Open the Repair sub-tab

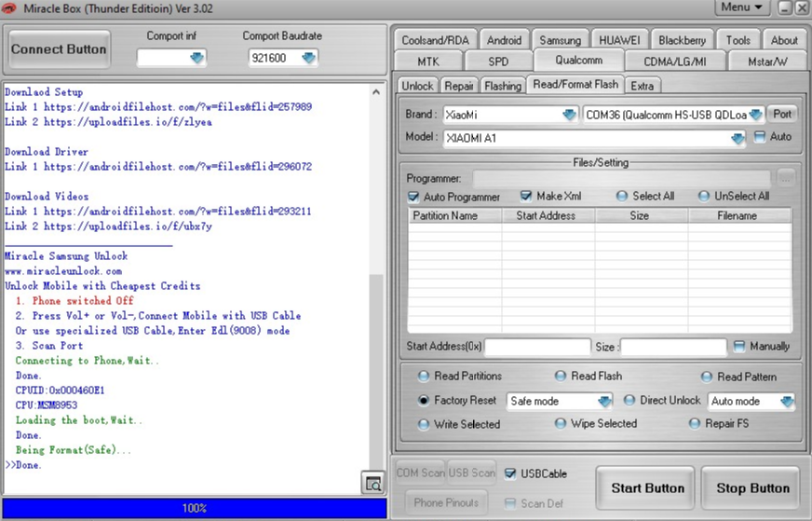(459, 86)
